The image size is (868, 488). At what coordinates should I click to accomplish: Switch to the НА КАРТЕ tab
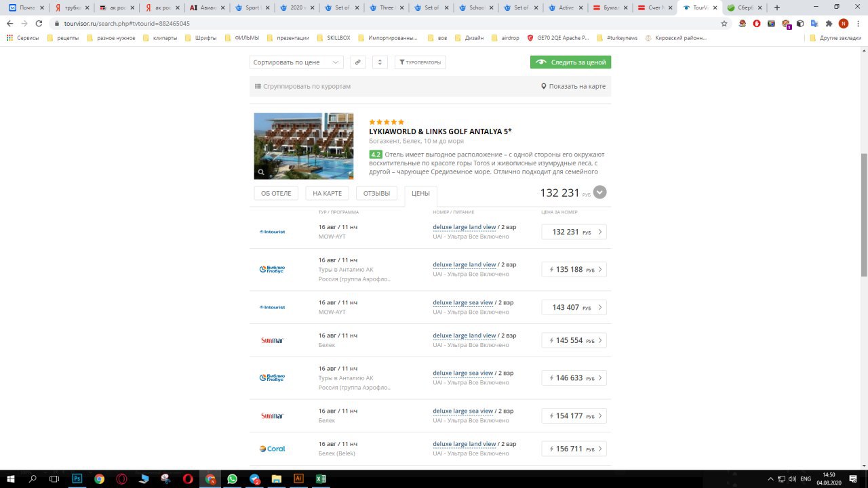[x=328, y=194]
